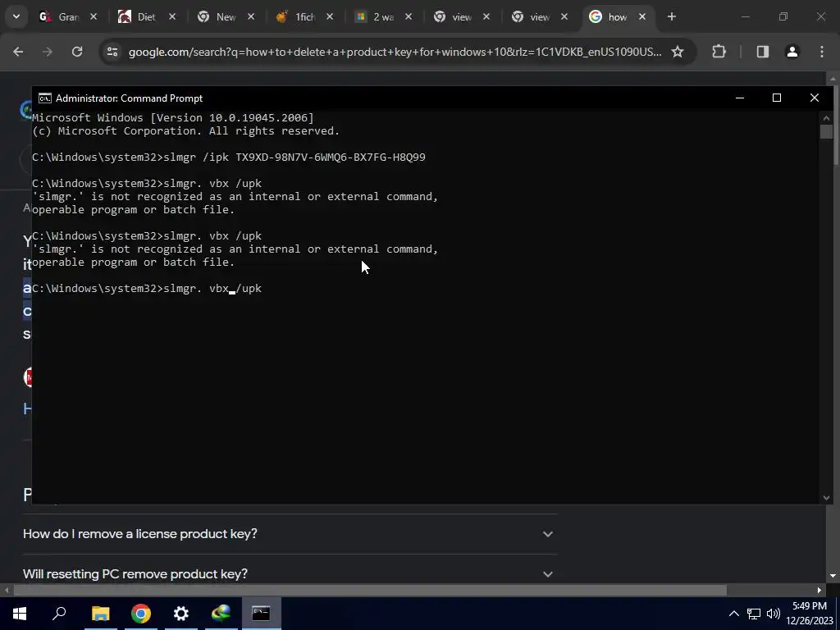
Task: Open Google Chrome from the taskbar
Action: [140, 614]
